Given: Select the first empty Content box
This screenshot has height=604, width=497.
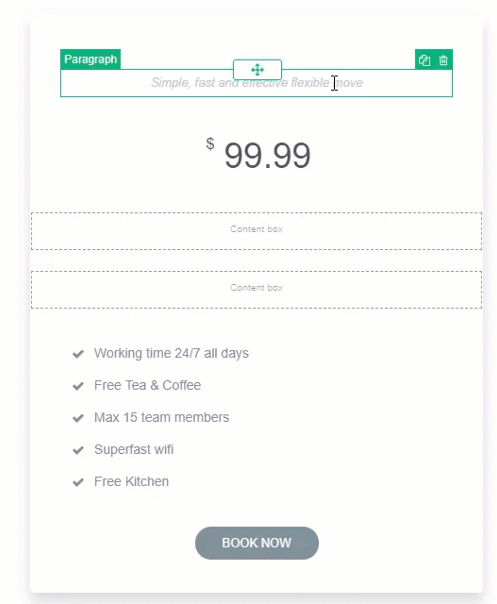Looking at the screenshot, I should (256, 231).
